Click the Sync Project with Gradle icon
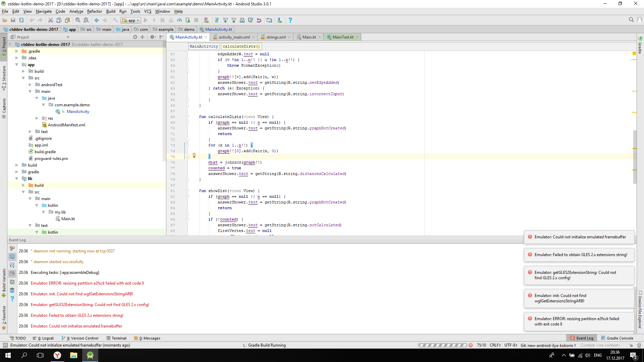644x362 pixels. pos(217,20)
